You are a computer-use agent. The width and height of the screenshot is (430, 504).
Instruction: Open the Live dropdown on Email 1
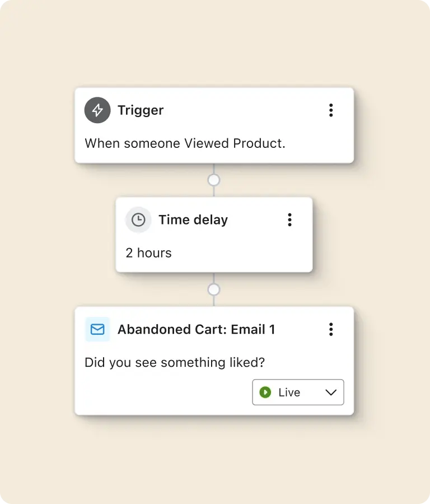pos(298,392)
